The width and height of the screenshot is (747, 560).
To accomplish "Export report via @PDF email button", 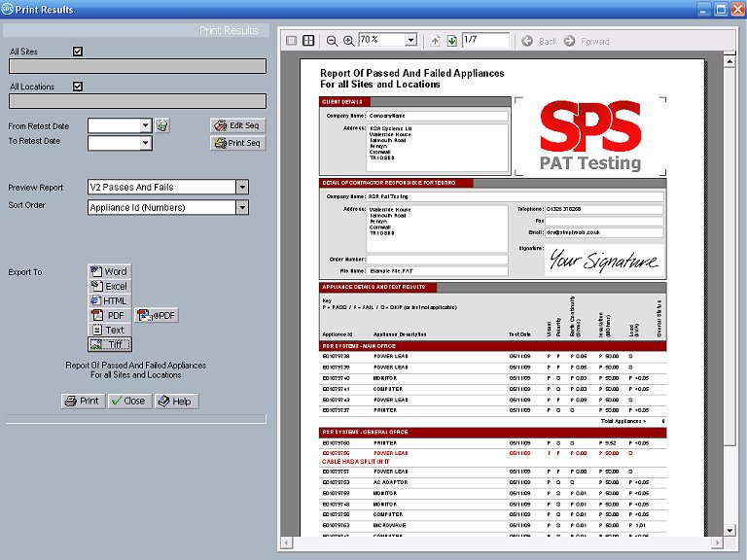I will tap(157, 315).
